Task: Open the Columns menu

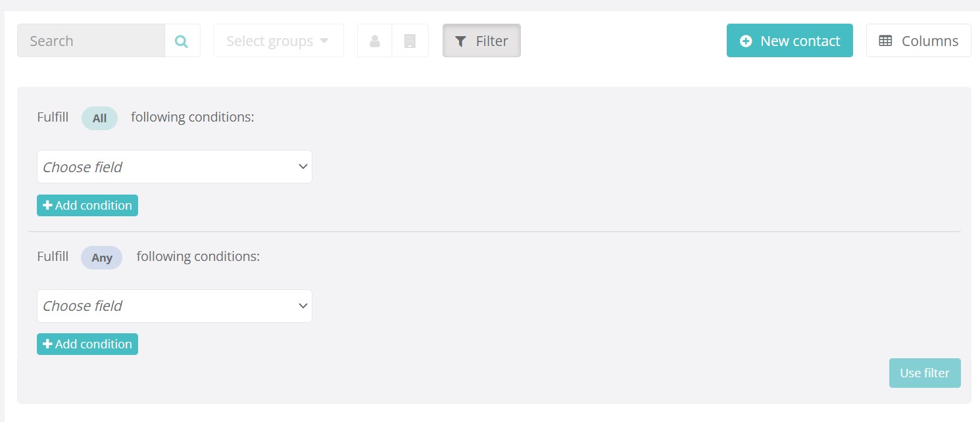Action: pos(919,41)
